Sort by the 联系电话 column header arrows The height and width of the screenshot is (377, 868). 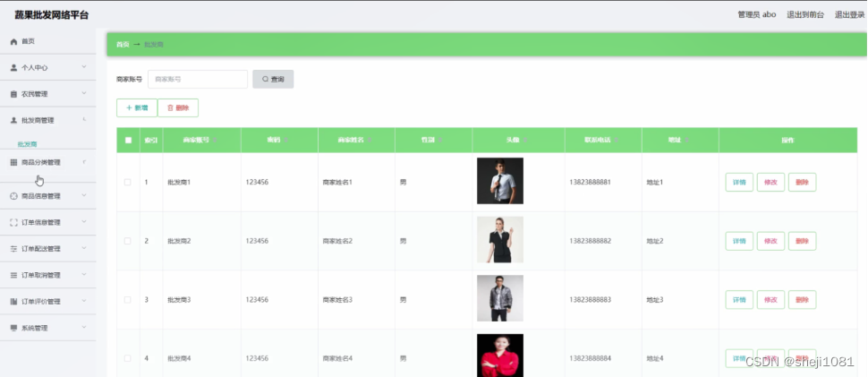pos(616,141)
